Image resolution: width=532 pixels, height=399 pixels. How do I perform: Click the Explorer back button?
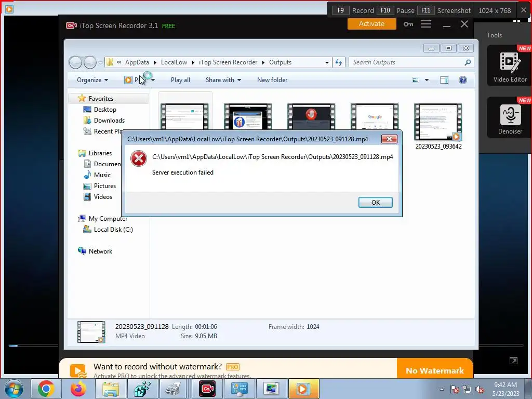(x=75, y=62)
